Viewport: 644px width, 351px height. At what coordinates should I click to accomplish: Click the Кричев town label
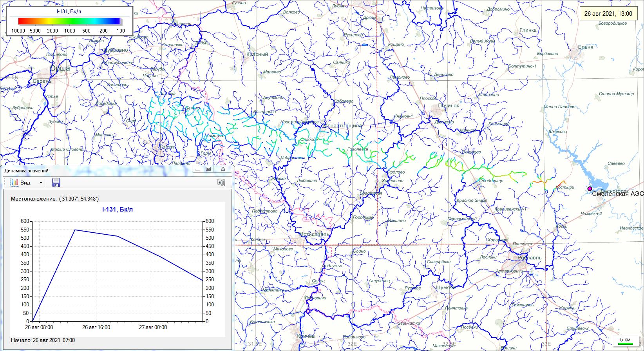click(x=306, y=336)
